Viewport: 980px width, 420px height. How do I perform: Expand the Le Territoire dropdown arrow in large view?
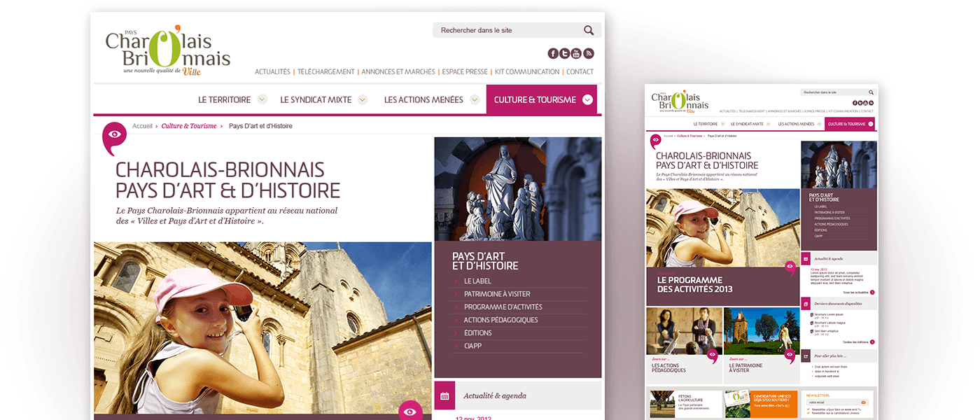[x=262, y=99]
